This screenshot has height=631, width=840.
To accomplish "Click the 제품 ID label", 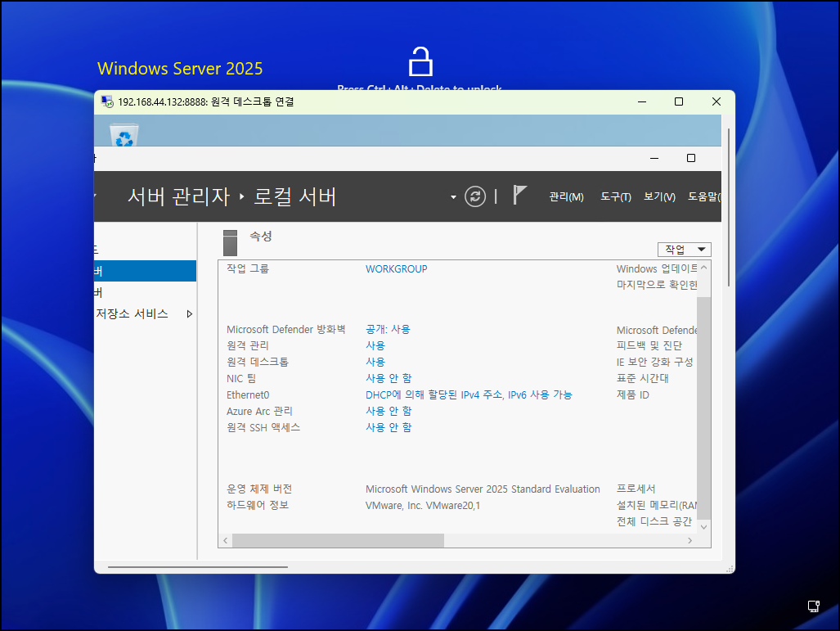I will (633, 395).
